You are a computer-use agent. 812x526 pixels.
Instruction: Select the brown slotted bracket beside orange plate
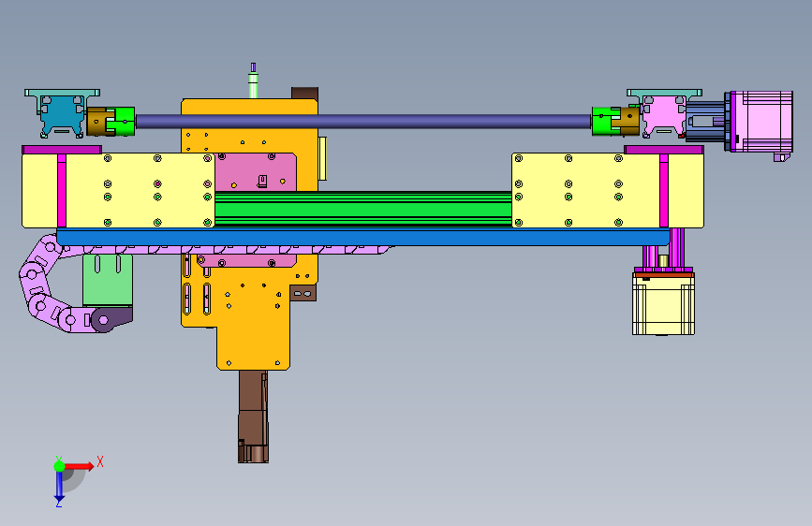pyautogui.click(x=303, y=293)
